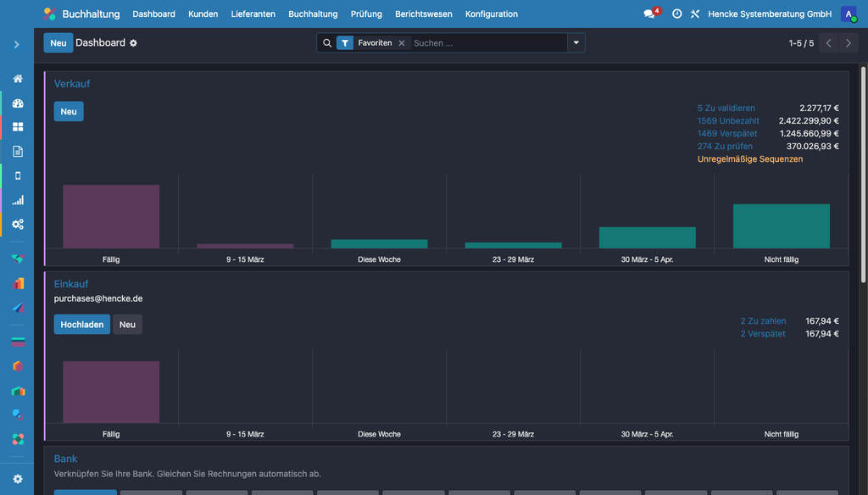Image resolution: width=868 pixels, height=495 pixels.
Task: Click the gear icon next to Dashboard title
Action: [133, 43]
